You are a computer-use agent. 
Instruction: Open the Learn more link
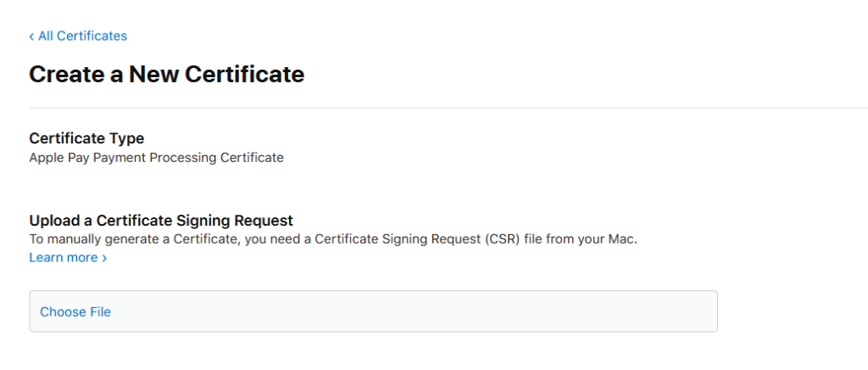click(64, 257)
